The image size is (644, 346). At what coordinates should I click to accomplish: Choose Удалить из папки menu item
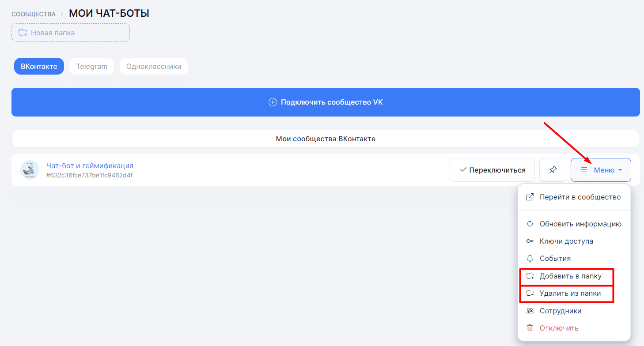pos(570,293)
